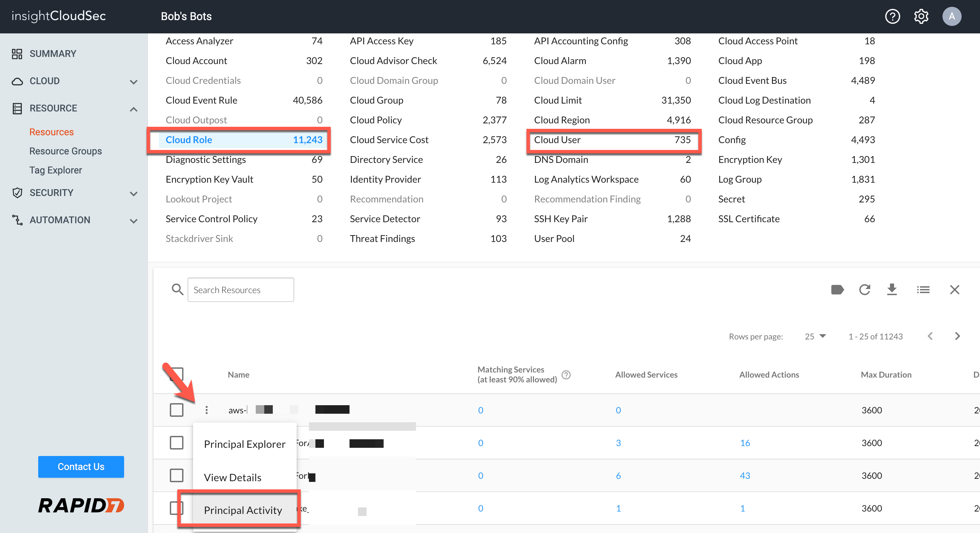Screen dimensions: 980x533
Task: Tick the checkbox in row with 16 actions
Action: point(177,442)
